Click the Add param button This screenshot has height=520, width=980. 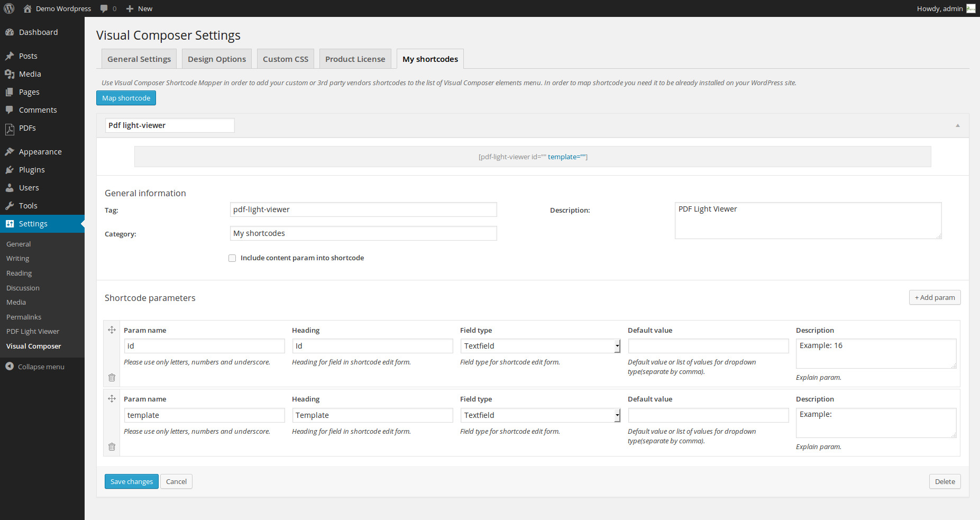pyautogui.click(x=935, y=298)
